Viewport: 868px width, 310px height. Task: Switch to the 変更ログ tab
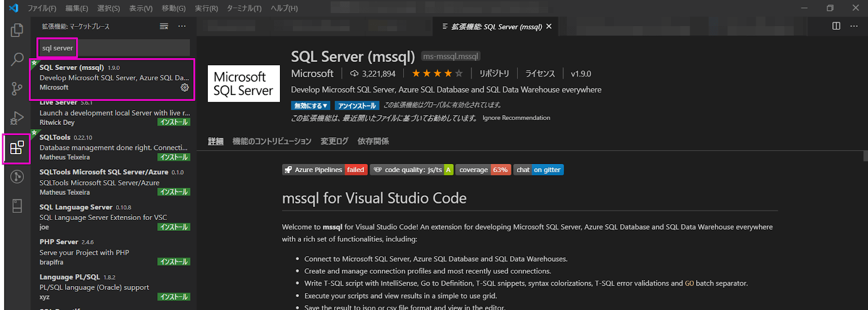[x=334, y=141]
